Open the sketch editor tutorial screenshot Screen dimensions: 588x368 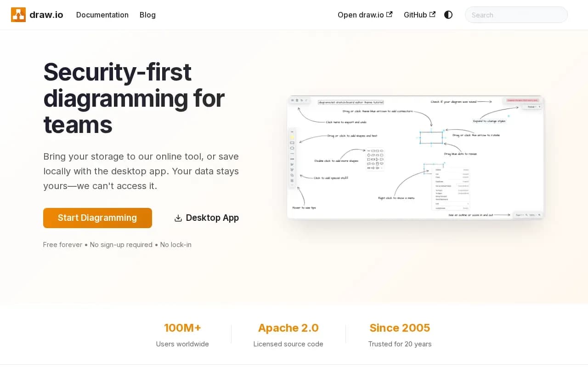coord(416,157)
